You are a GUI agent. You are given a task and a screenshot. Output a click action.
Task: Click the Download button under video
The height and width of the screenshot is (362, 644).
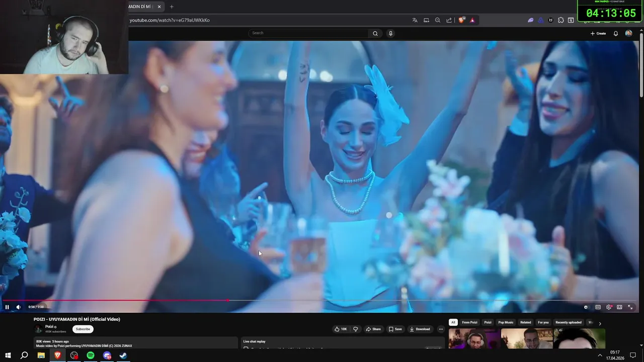(x=420, y=329)
